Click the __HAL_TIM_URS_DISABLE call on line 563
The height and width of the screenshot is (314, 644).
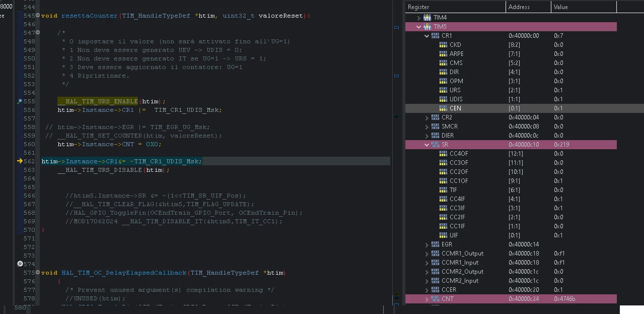(100, 170)
